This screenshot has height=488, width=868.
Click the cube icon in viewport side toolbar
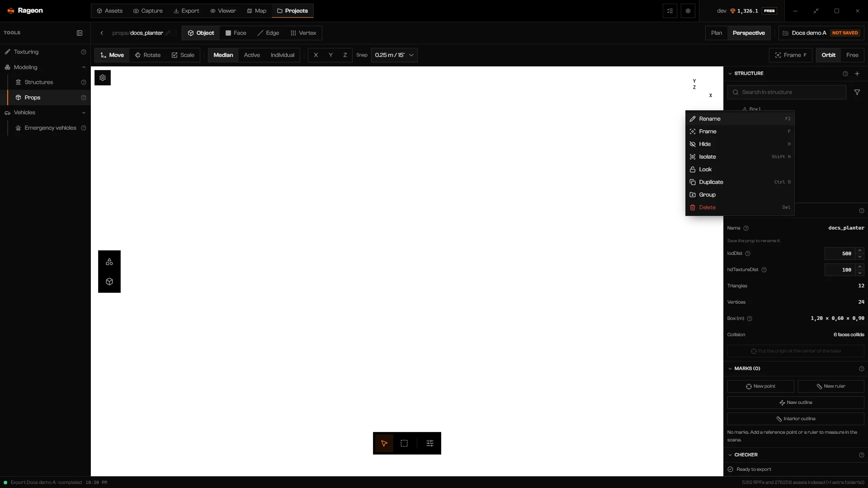tap(109, 282)
